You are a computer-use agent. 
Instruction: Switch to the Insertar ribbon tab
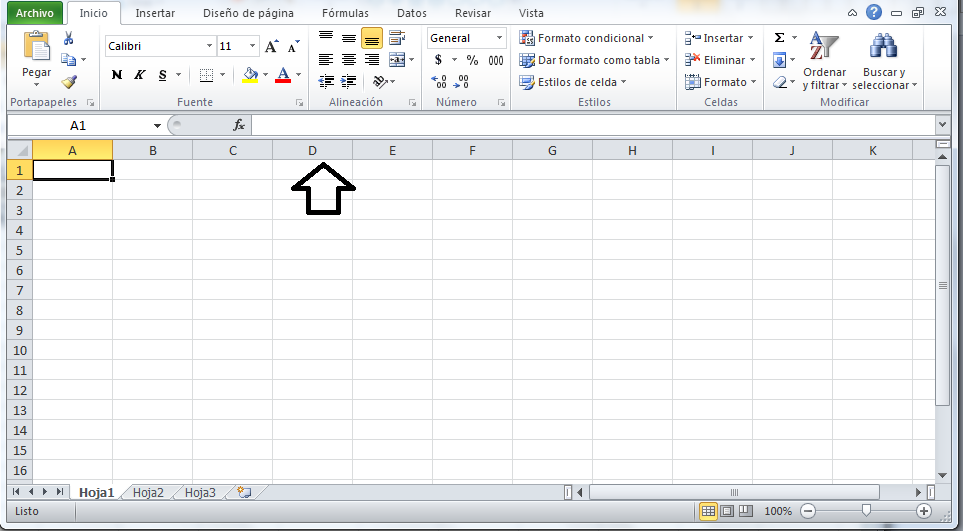(x=155, y=13)
